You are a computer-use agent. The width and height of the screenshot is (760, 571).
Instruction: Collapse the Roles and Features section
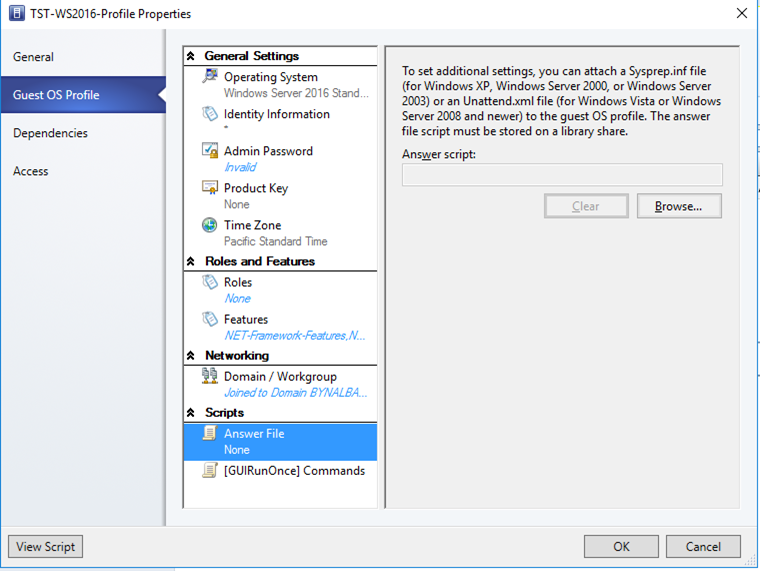pyautogui.click(x=190, y=262)
